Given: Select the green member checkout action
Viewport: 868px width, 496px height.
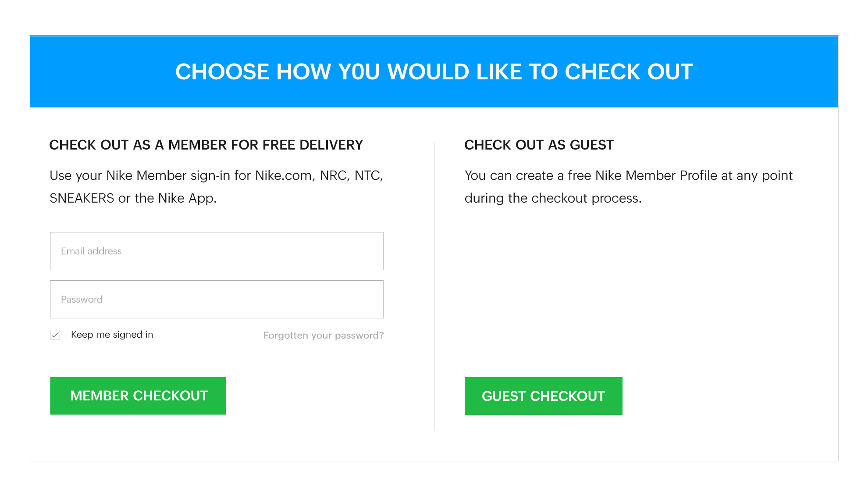Looking at the screenshot, I should point(138,396).
